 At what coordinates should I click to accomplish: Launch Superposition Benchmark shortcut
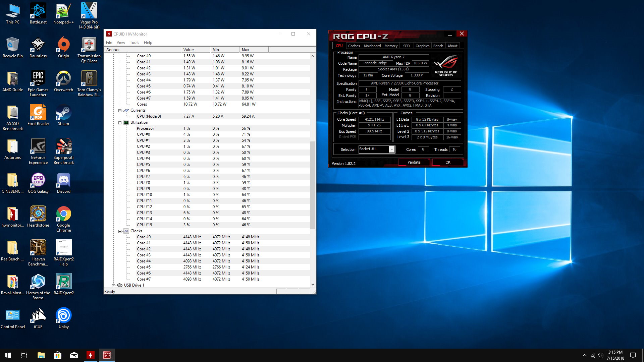pyautogui.click(x=63, y=151)
